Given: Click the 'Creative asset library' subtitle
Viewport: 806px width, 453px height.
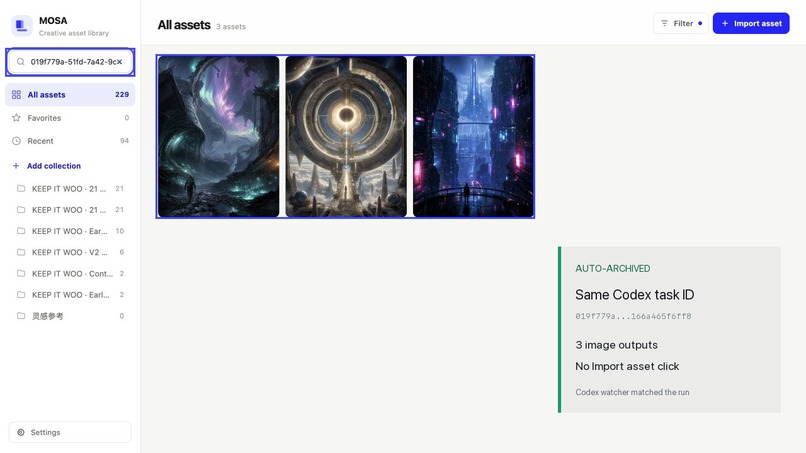Looking at the screenshot, I should click(74, 33).
